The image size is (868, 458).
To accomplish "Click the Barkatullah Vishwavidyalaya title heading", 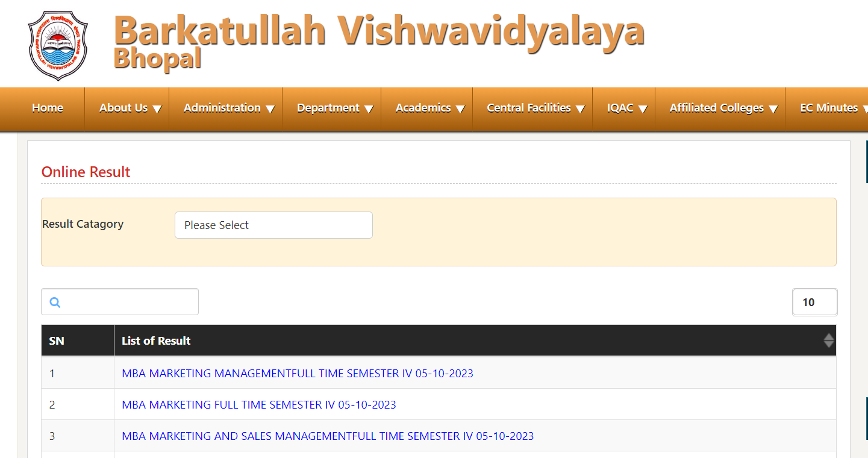I will (x=379, y=30).
